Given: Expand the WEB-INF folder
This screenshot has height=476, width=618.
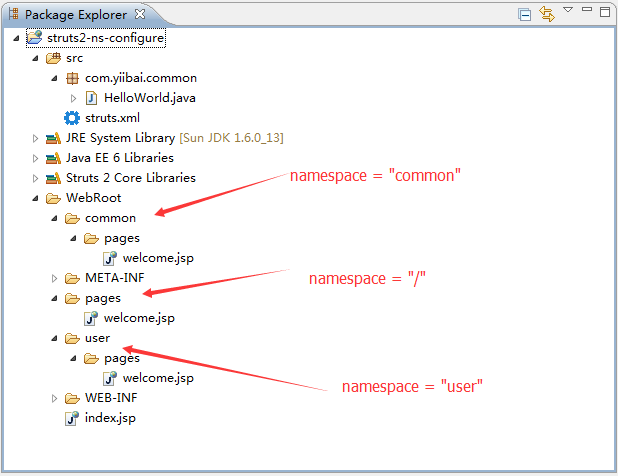Looking at the screenshot, I should click(55, 398).
